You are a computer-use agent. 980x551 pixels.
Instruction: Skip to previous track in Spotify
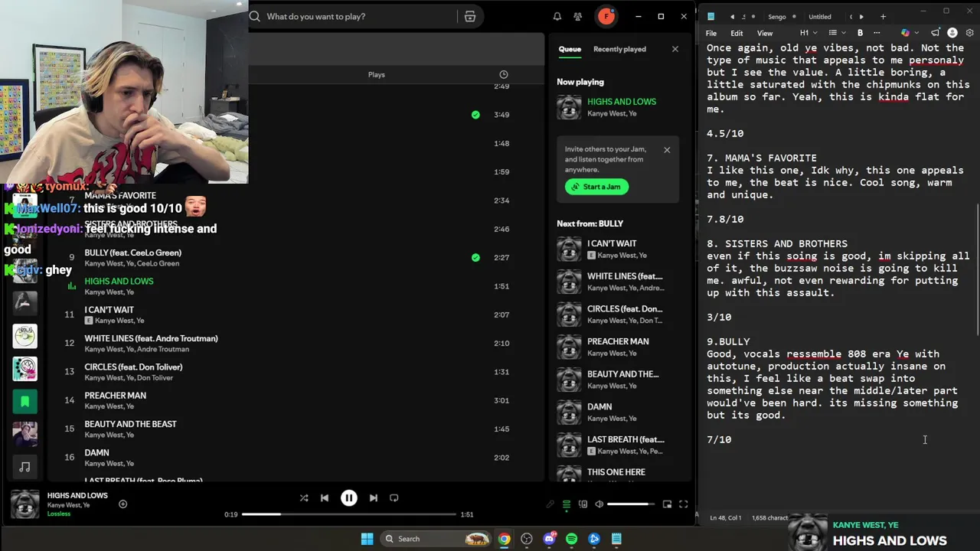325,498
